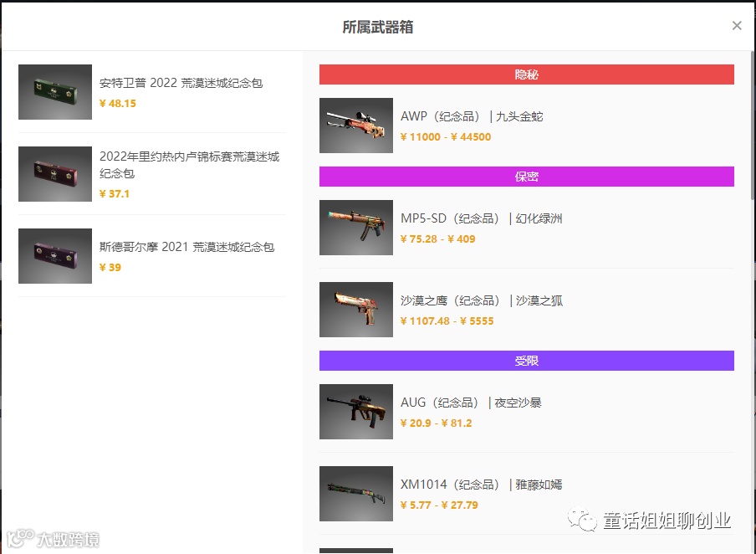Screen dimensions: 756x554
Task: Close the 所属武器箱 dialog
Action: pyautogui.click(x=736, y=26)
